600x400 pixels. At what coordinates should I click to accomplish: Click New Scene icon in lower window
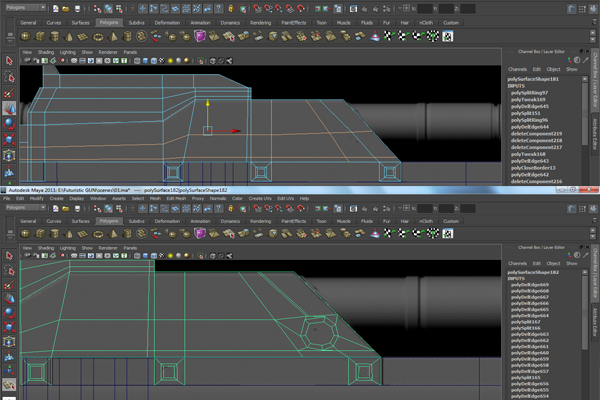[56, 208]
